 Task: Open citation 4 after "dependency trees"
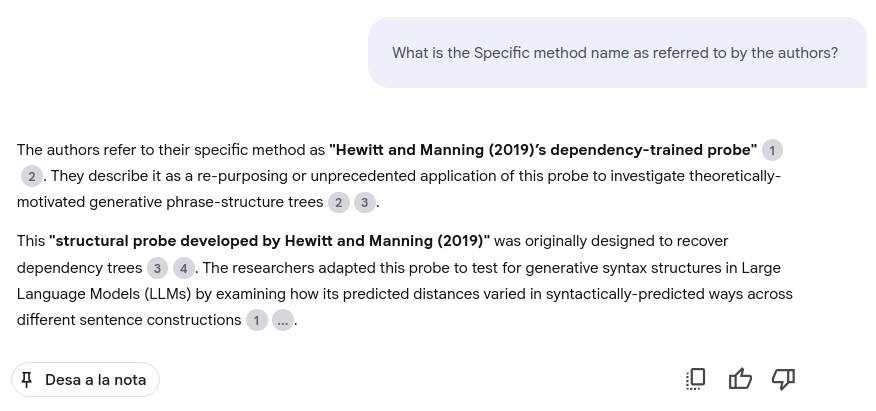[x=184, y=268]
